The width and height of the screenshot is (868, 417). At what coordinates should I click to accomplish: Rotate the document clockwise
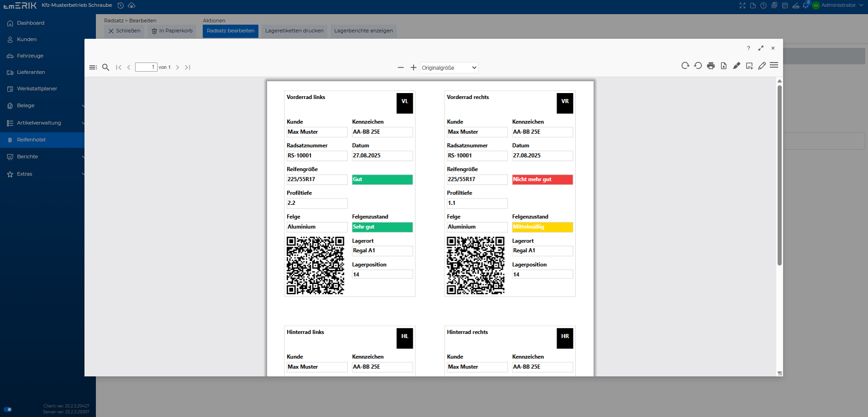point(685,66)
